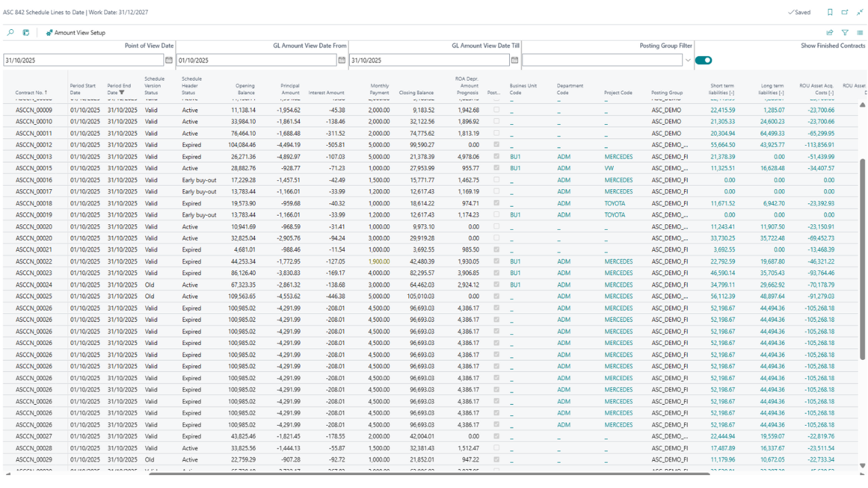This screenshot has height=488, width=868.
Task: Toggle Post checkbox in ASCCN_00013 row
Action: coord(496,157)
